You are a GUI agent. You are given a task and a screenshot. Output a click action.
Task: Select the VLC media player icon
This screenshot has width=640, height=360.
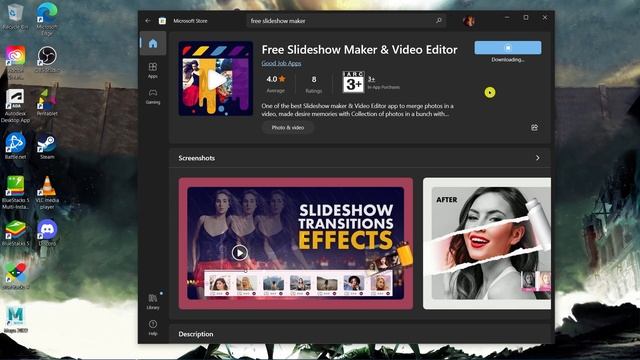point(47,193)
